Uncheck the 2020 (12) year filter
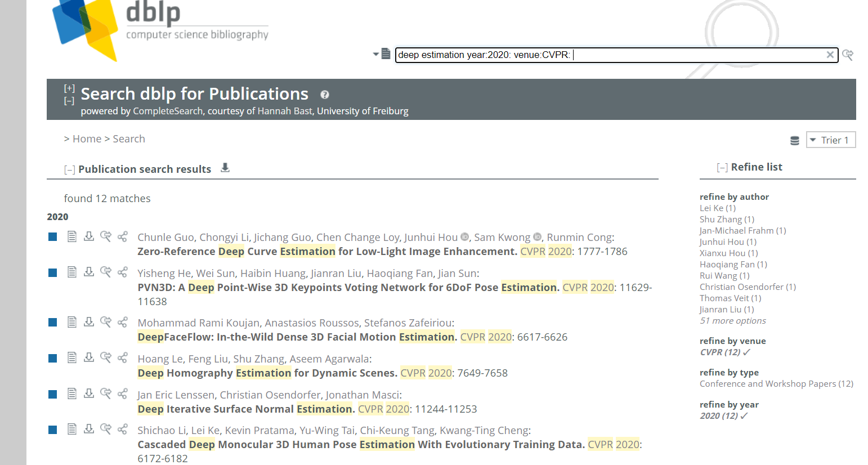The width and height of the screenshot is (868, 465). coord(724,416)
